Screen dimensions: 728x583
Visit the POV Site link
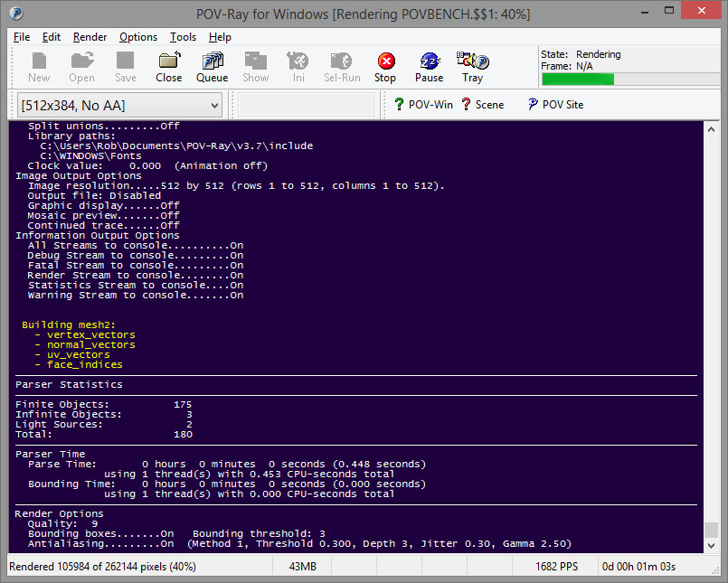click(x=555, y=105)
